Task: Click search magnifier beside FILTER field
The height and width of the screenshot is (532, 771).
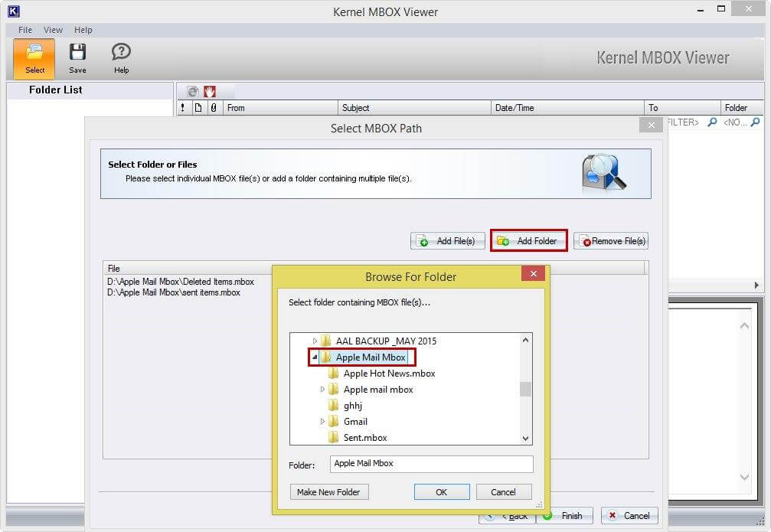Action: tap(712, 122)
